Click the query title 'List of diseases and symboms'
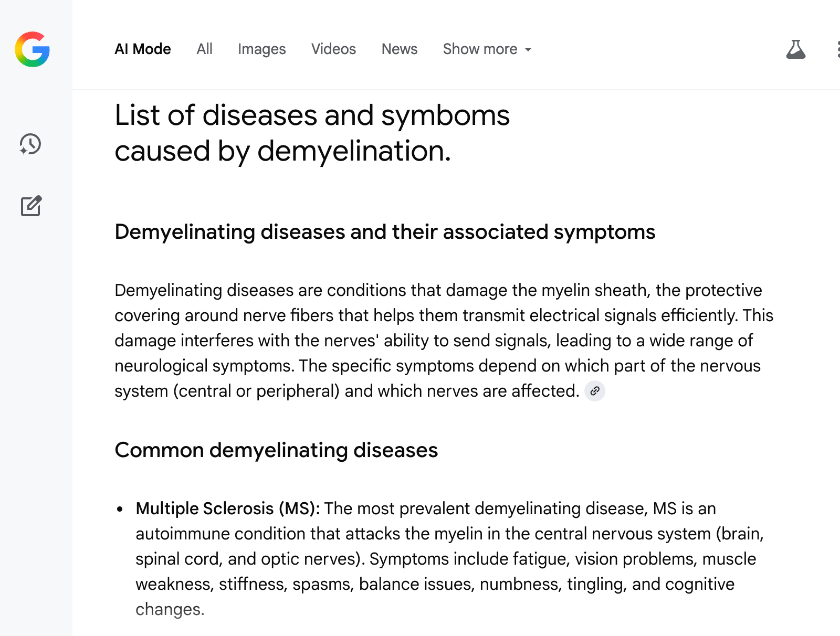The image size is (840, 636). [x=312, y=115]
